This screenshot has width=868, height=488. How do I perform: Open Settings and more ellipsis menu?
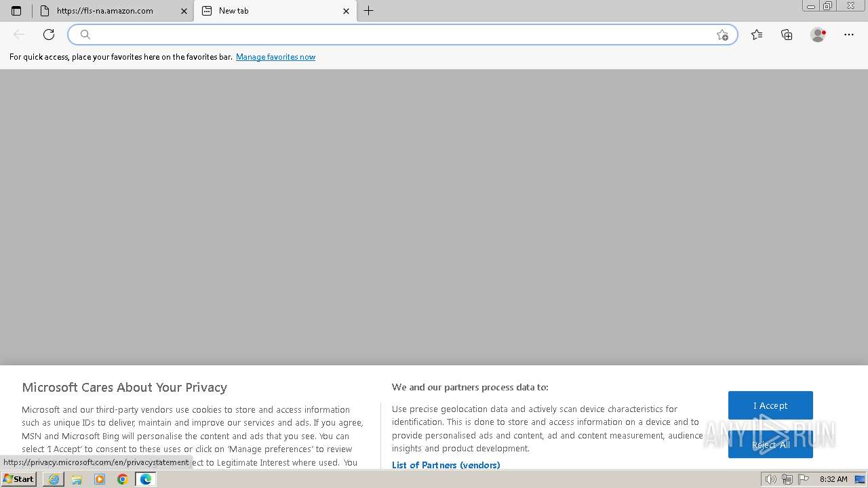point(849,35)
